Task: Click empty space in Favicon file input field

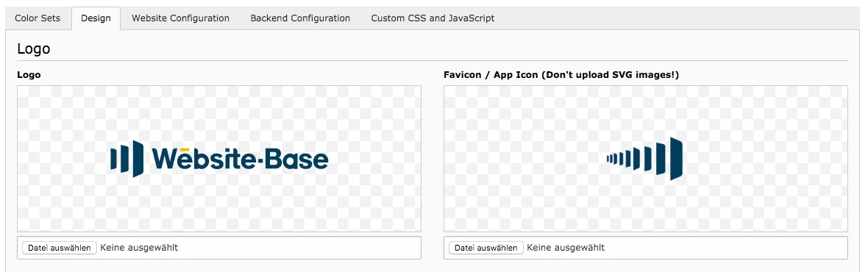Action: (x=725, y=248)
